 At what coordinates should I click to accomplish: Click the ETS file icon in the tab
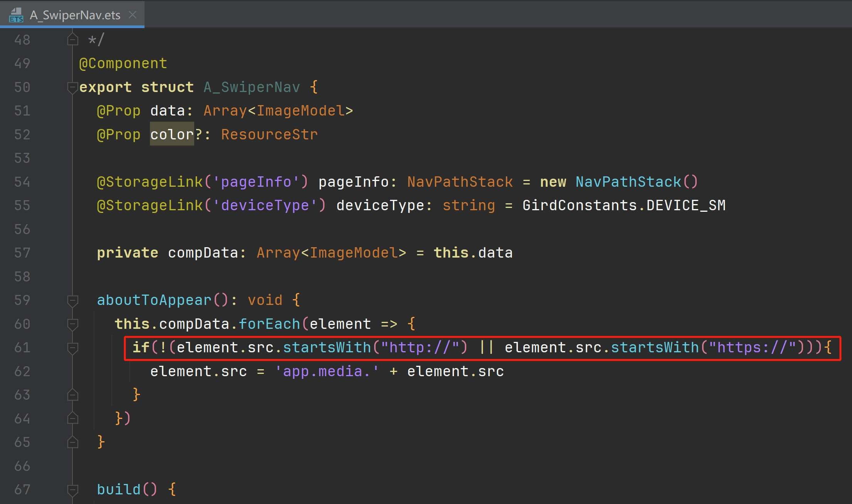click(16, 15)
